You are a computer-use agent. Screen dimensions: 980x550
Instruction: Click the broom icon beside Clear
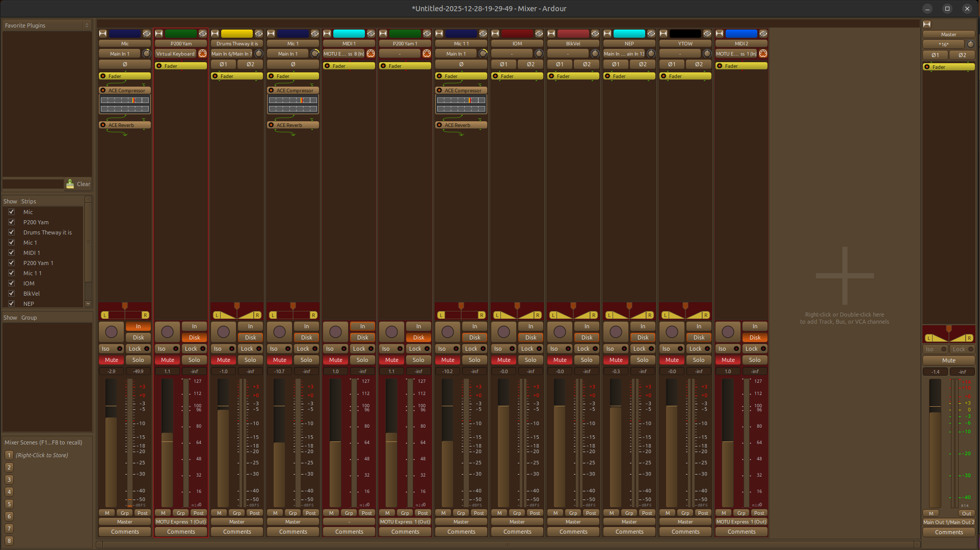[x=70, y=184]
